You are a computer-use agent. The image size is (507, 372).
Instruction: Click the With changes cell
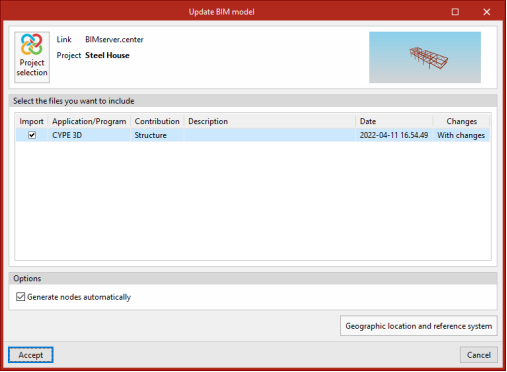click(x=461, y=135)
